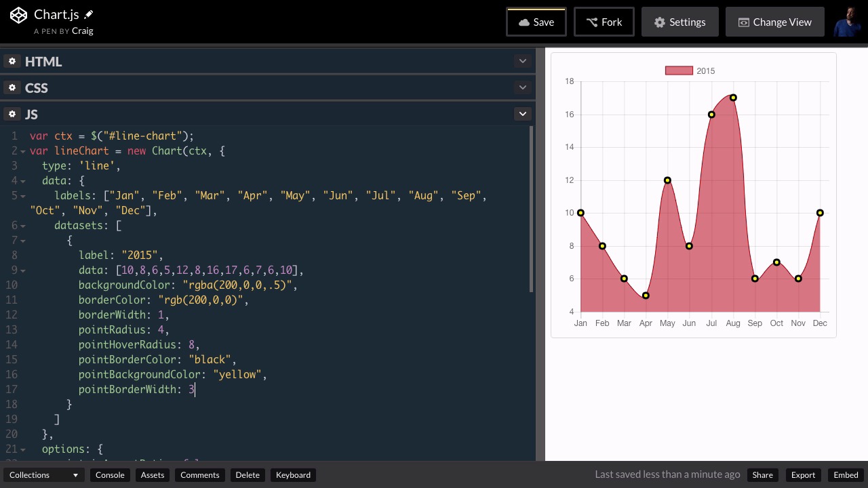
Task: Click "Last saved less than a minute ago"
Action: coord(667,474)
